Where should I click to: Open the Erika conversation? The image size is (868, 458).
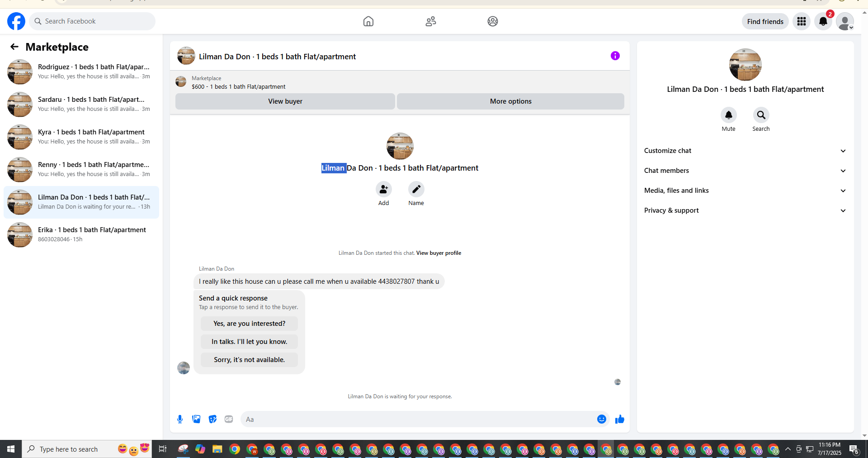click(81, 235)
